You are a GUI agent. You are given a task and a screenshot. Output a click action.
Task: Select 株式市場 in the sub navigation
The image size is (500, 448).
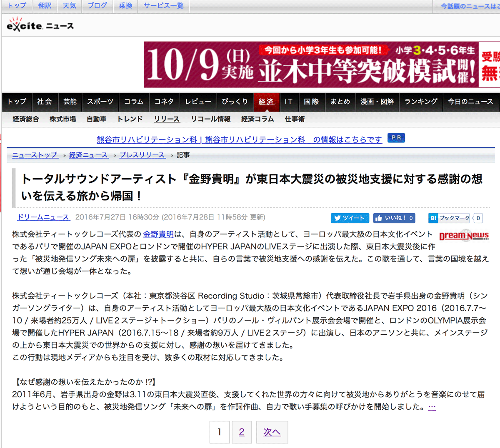pyautogui.click(x=63, y=119)
